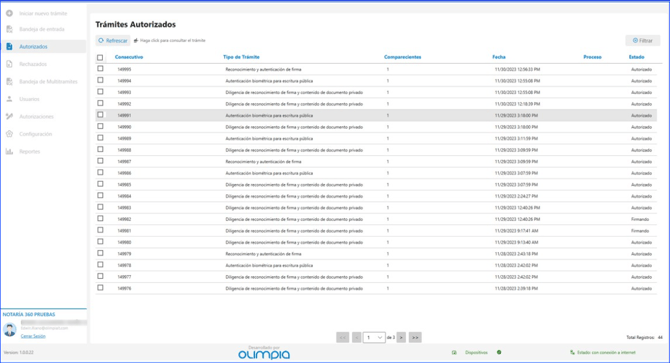Check the box for row 149987

coord(100,161)
